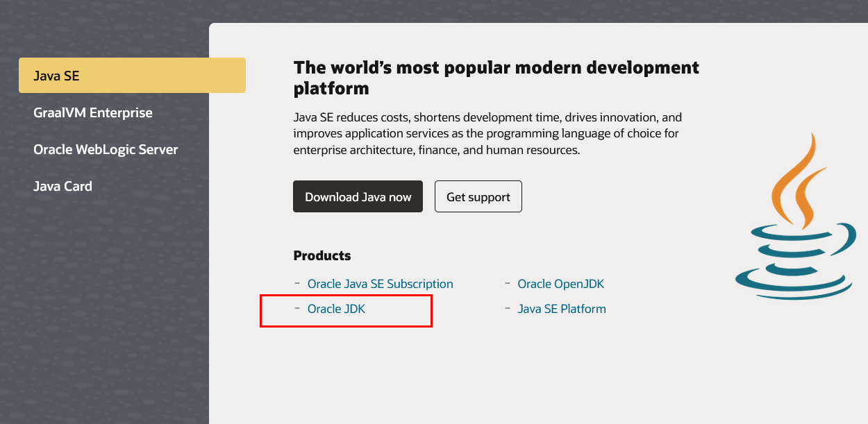Select the Java SE sidebar tab
This screenshot has height=424, width=868.
(x=132, y=76)
